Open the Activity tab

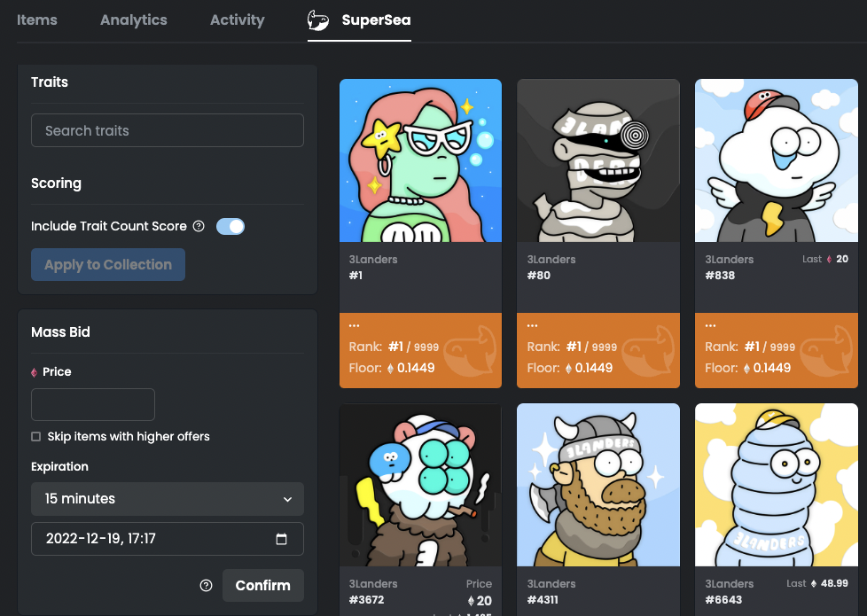pyautogui.click(x=238, y=19)
